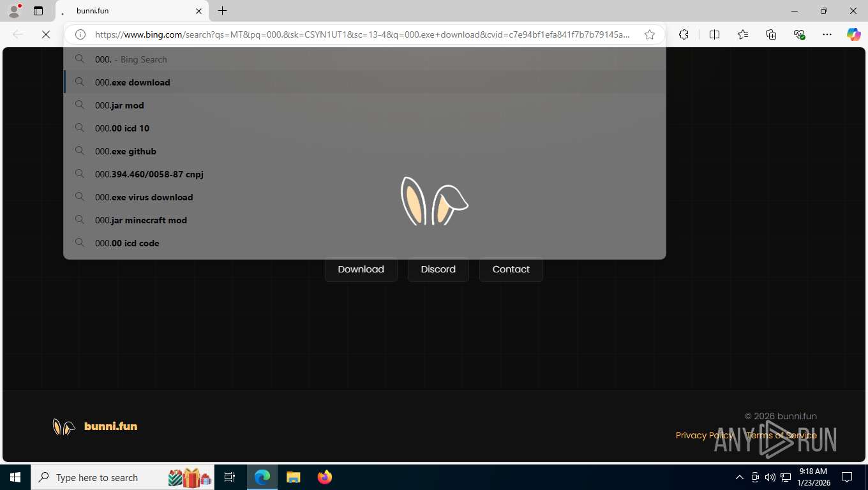This screenshot has width=868, height=490.
Task: Open volume control speaker icon
Action: [770, 477]
